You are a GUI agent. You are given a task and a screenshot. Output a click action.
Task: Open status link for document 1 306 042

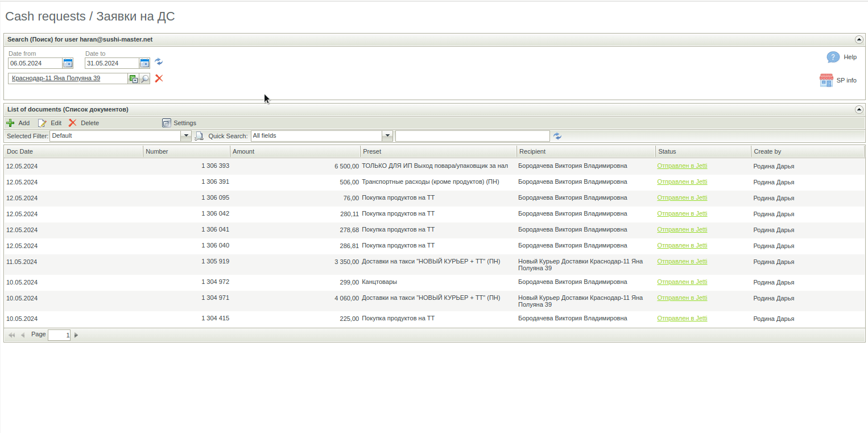pyautogui.click(x=682, y=214)
